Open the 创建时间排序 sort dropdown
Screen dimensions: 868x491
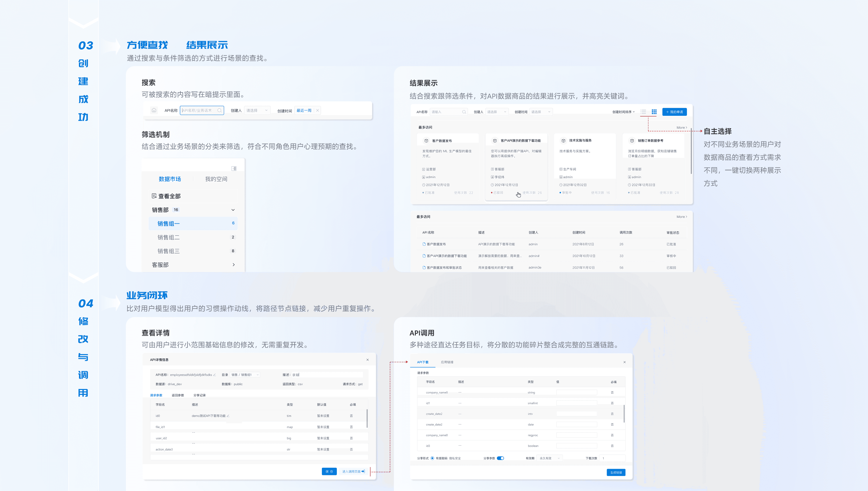click(623, 112)
